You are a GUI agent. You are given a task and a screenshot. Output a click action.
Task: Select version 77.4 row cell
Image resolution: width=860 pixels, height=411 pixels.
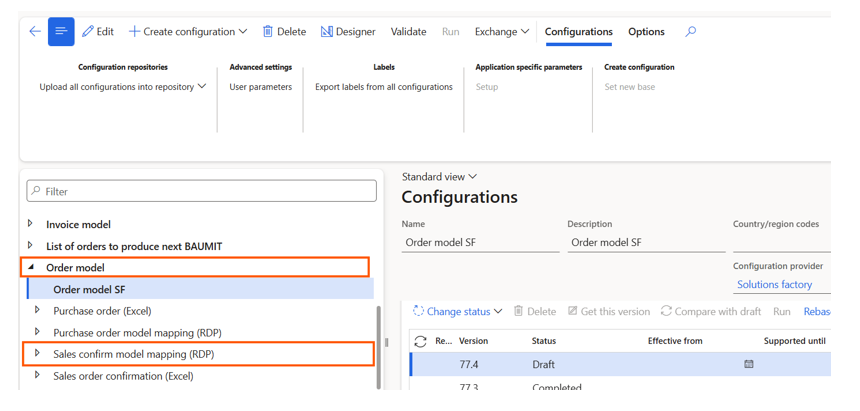(x=468, y=364)
